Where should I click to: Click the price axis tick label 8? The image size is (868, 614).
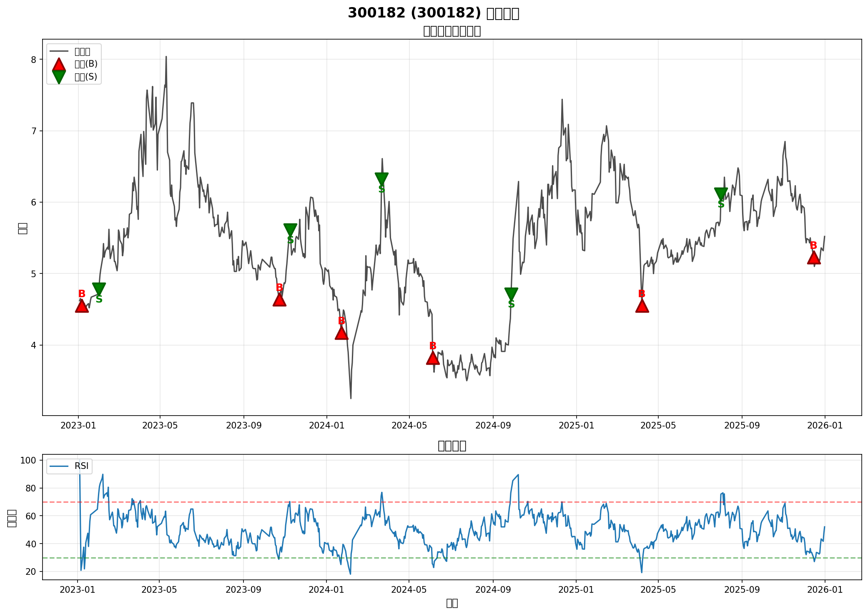tap(34, 60)
